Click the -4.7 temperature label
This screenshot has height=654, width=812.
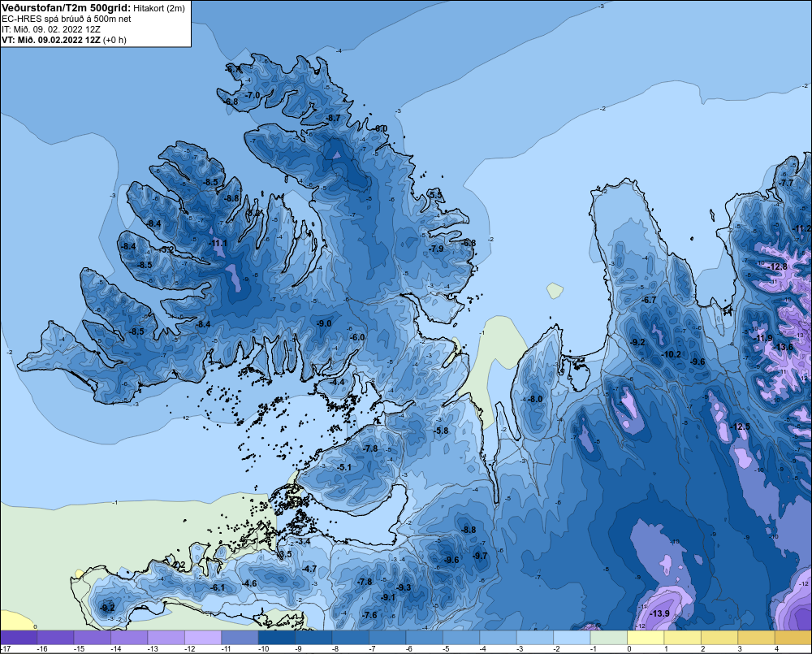pyautogui.click(x=309, y=569)
